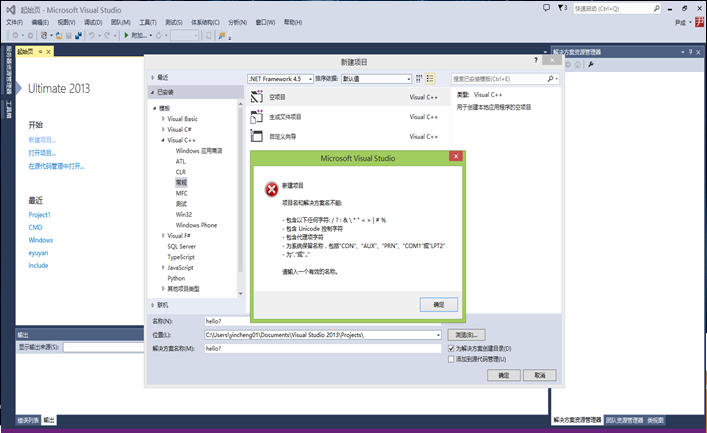Expand the Visual C# tree node
Image resolution: width=707 pixels, height=433 pixels.
[163, 129]
